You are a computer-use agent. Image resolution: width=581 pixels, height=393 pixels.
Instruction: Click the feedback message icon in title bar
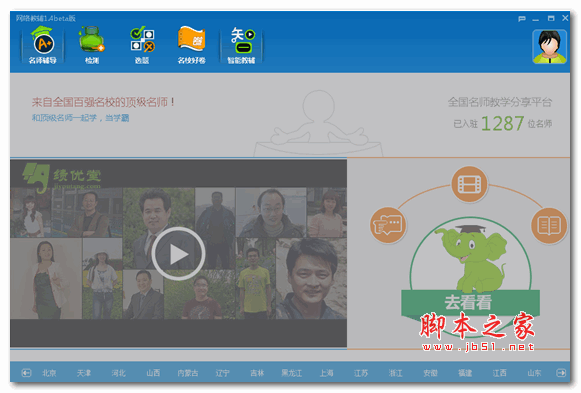pyautogui.click(x=522, y=19)
